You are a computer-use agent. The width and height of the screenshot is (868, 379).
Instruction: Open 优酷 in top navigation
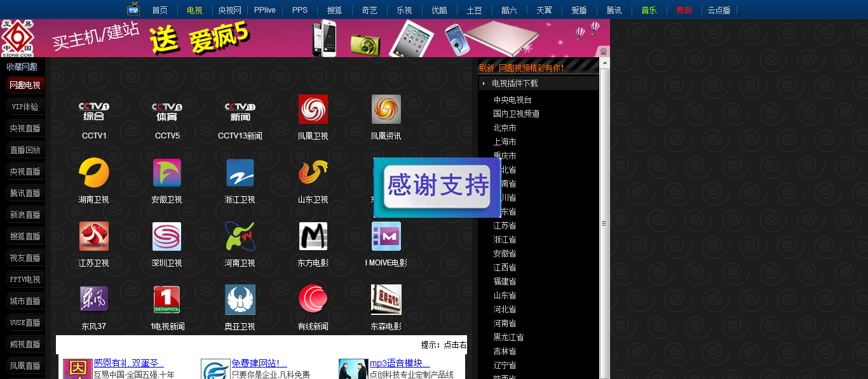[x=439, y=10]
